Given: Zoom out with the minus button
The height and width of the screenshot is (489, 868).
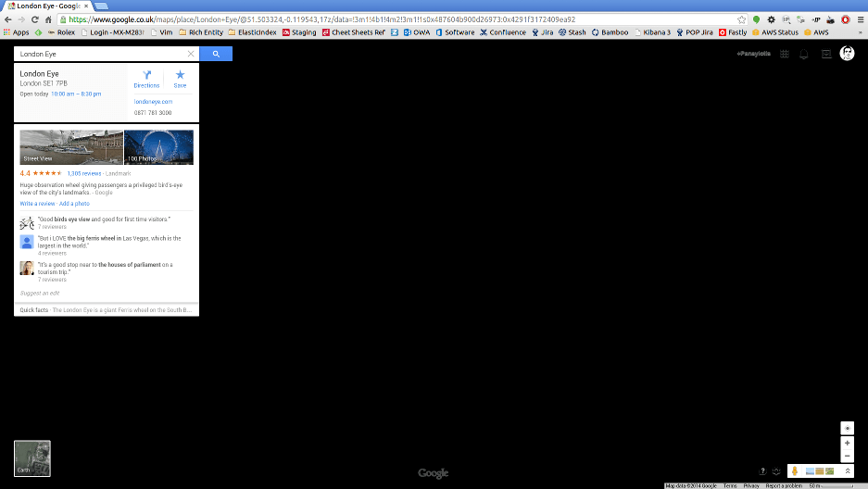Looking at the screenshot, I should (x=847, y=456).
